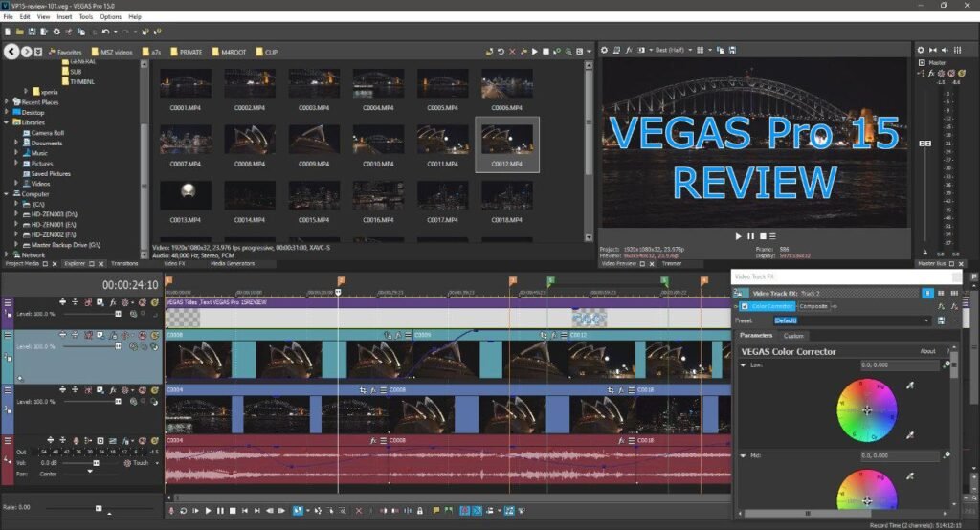Insert marker with the yellow flag icon

tap(435, 511)
